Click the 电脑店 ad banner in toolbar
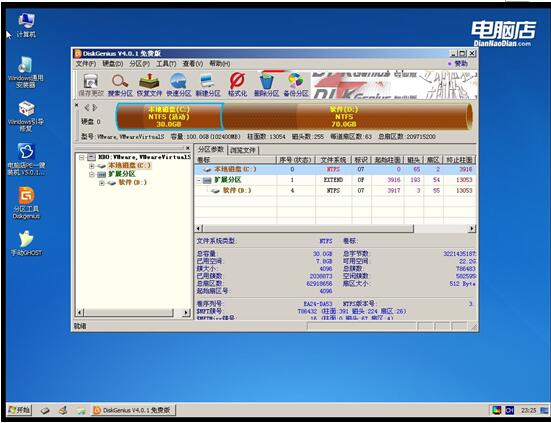 (x=394, y=85)
